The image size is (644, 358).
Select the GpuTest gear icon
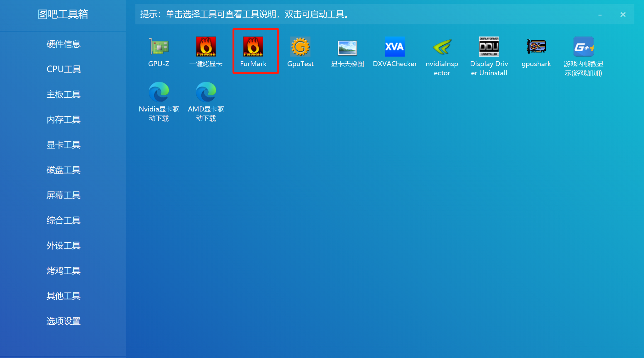(300, 47)
